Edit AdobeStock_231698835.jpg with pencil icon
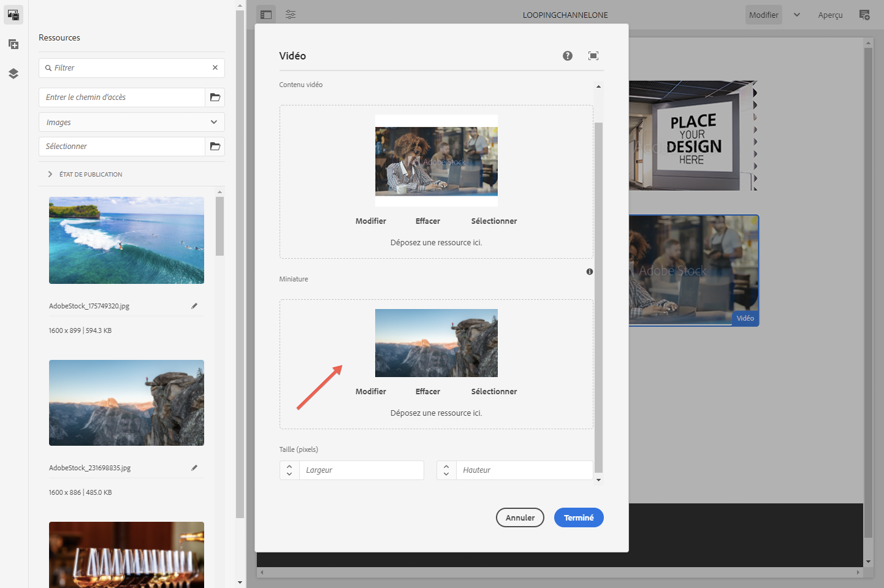This screenshot has width=884, height=588. pos(194,468)
